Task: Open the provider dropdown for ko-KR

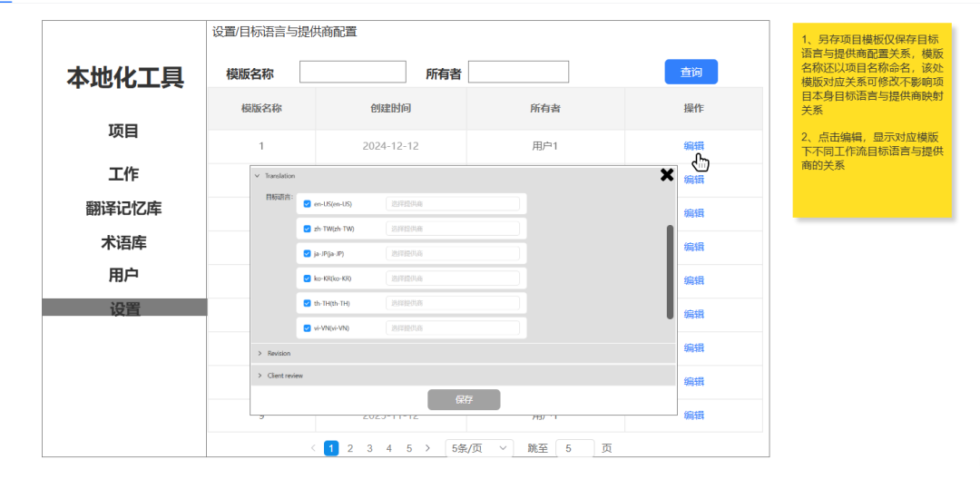Action: click(453, 279)
